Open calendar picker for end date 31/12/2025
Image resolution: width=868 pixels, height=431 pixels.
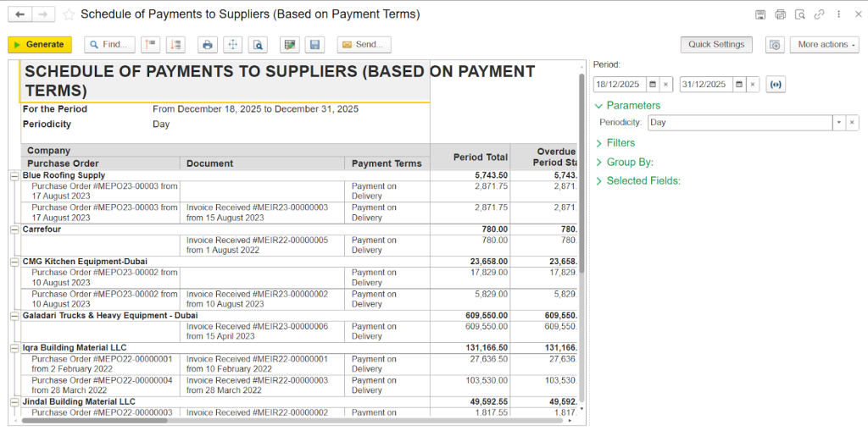tap(739, 85)
